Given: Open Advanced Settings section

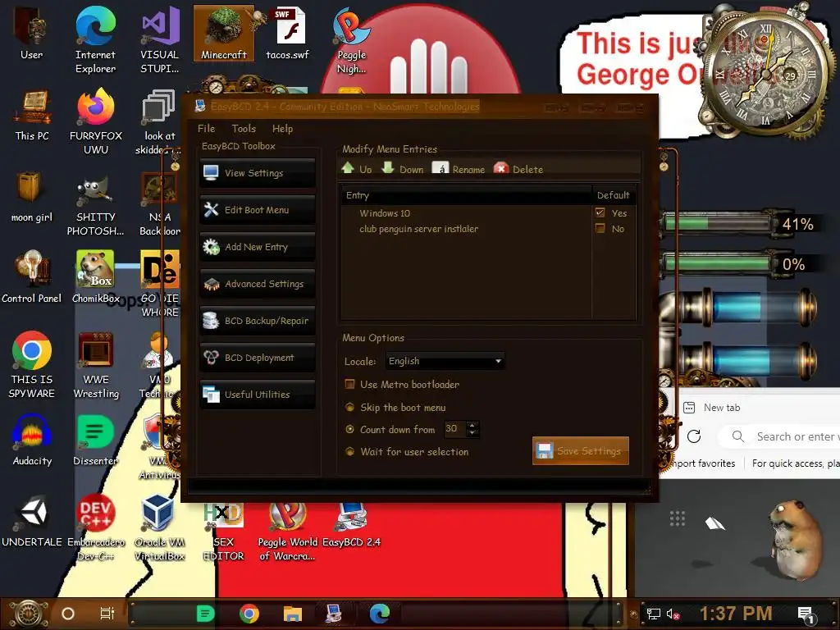Looking at the screenshot, I should pos(257,284).
